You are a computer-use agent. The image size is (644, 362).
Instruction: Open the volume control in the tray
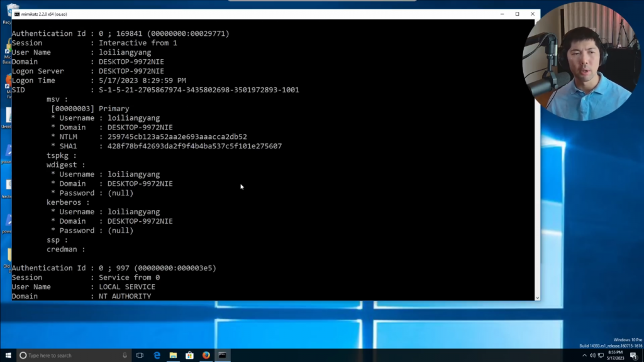pyautogui.click(x=592, y=356)
